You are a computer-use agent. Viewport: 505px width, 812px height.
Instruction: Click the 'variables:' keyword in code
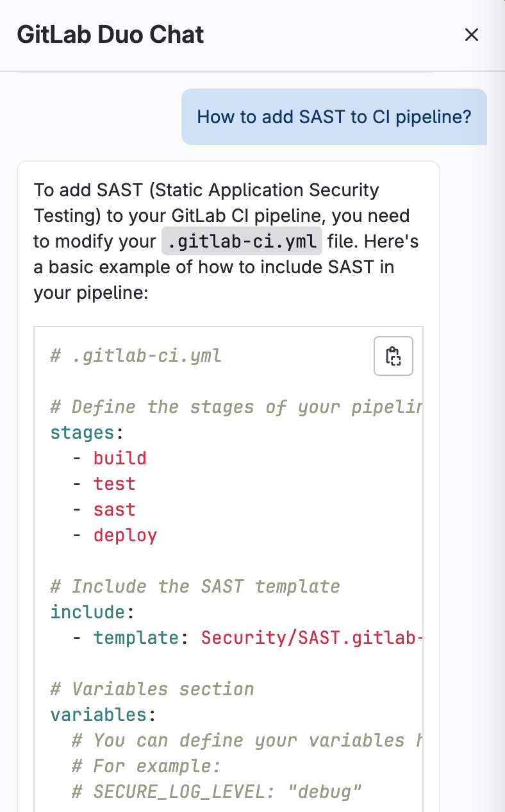(103, 715)
